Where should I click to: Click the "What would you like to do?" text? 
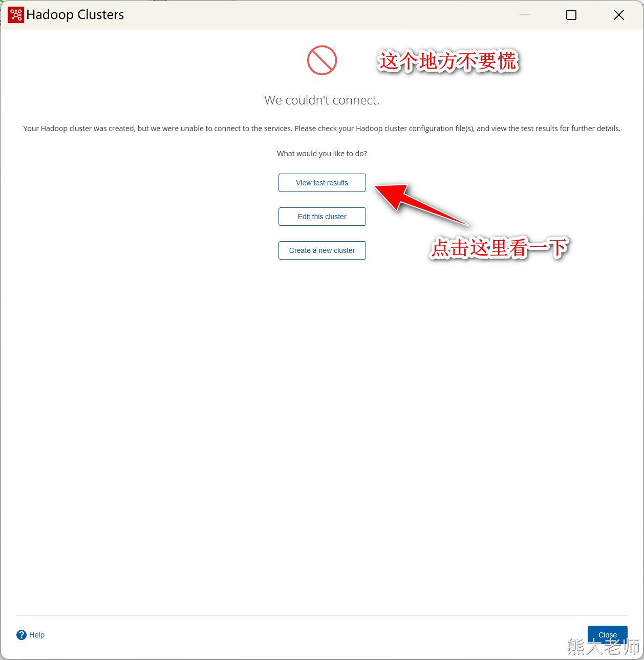(322, 154)
